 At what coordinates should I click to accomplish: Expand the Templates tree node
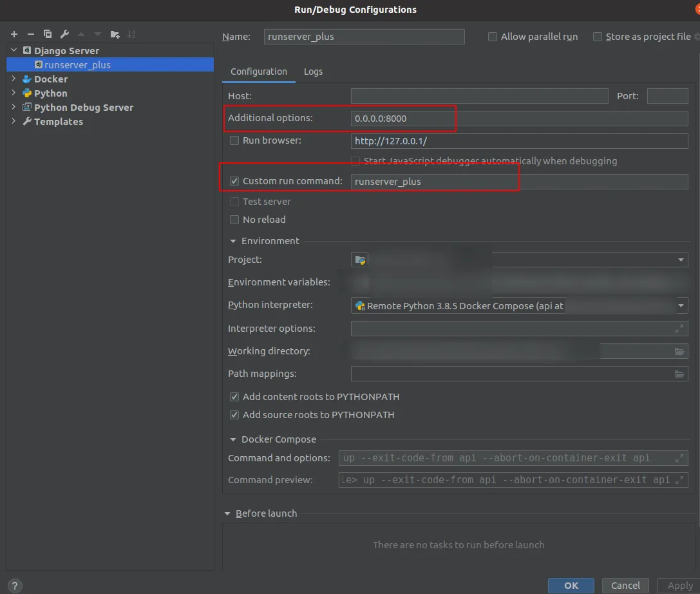(x=14, y=121)
